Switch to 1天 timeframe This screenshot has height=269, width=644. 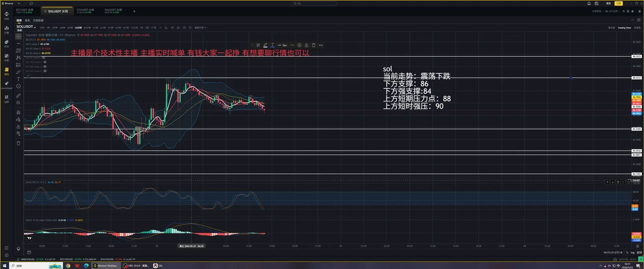141,28
